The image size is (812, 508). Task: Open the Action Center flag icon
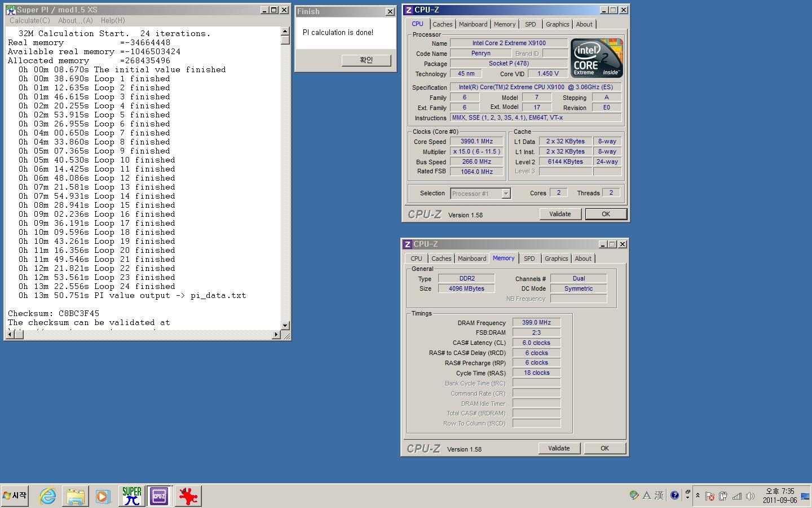710,496
